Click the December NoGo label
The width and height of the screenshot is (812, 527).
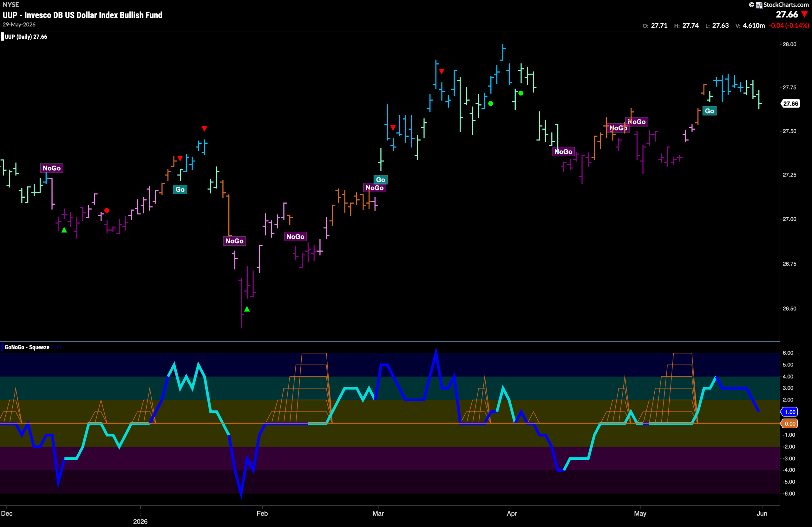(x=51, y=168)
